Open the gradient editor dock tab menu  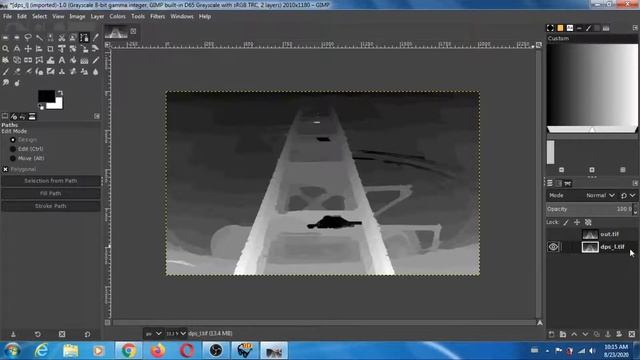[x=635, y=28]
